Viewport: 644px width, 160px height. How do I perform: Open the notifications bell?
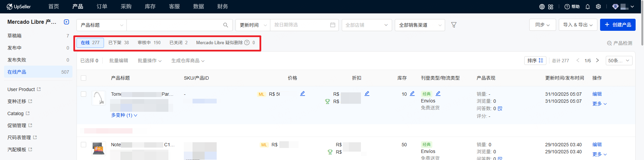588,7
